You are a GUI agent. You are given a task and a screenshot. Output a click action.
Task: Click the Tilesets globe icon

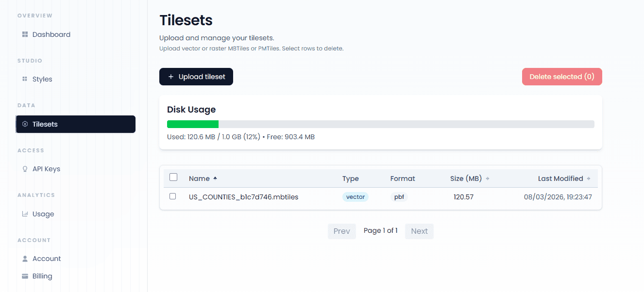pos(24,124)
